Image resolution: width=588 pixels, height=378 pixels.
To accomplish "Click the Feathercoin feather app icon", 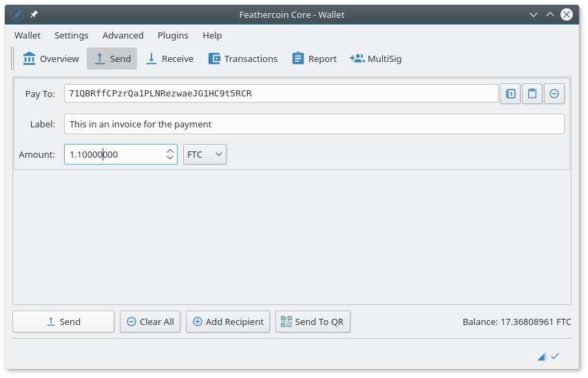I will click(17, 14).
